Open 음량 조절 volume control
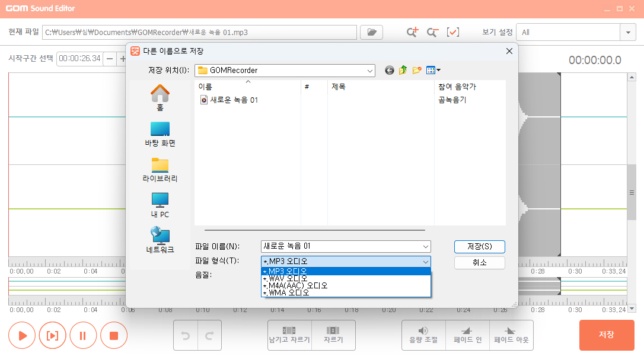 (423, 335)
